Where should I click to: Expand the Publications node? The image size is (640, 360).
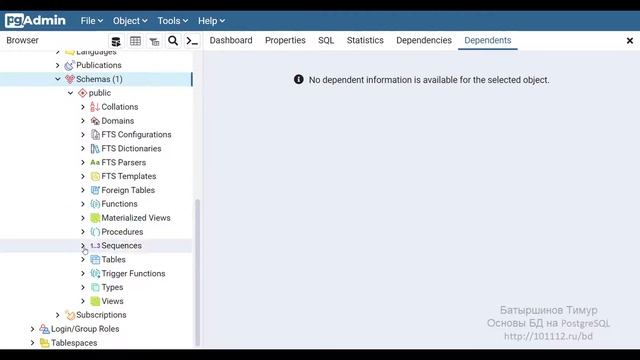click(58, 65)
